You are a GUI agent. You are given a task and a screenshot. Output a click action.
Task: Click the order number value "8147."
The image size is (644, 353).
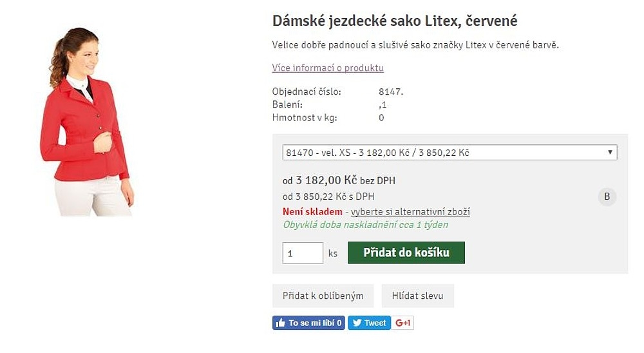(x=391, y=92)
